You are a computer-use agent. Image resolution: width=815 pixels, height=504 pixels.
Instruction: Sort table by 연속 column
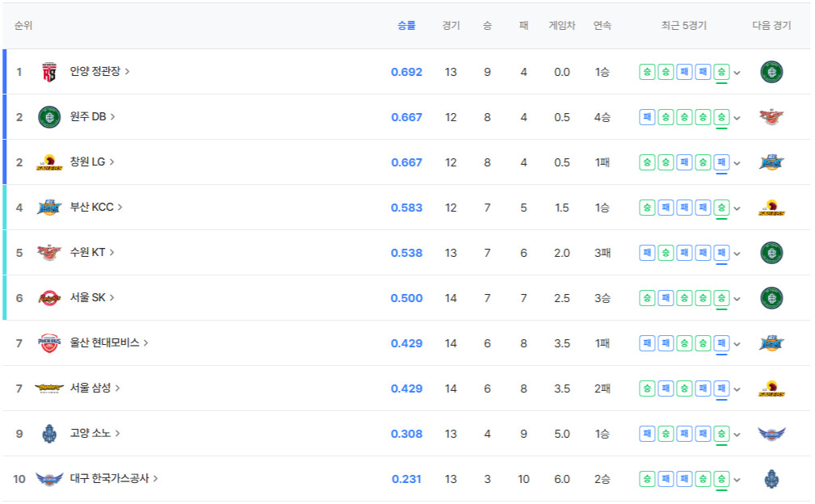pyautogui.click(x=603, y=26)
